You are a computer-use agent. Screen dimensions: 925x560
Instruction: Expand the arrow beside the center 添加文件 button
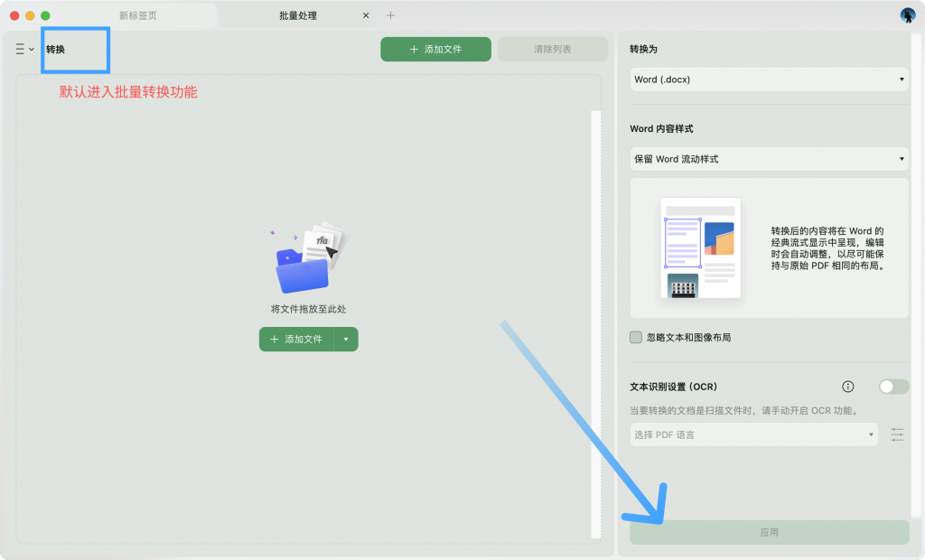pos(346,340)
